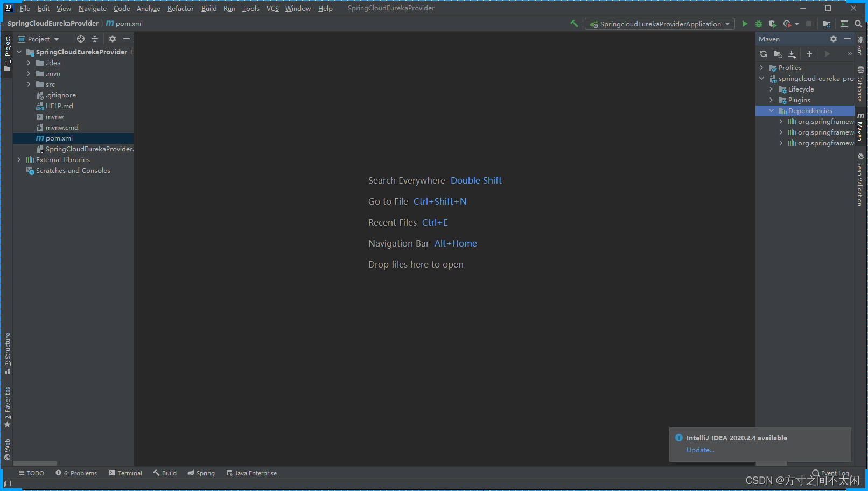Click Download Sources Maven icon

click(792, 54)
